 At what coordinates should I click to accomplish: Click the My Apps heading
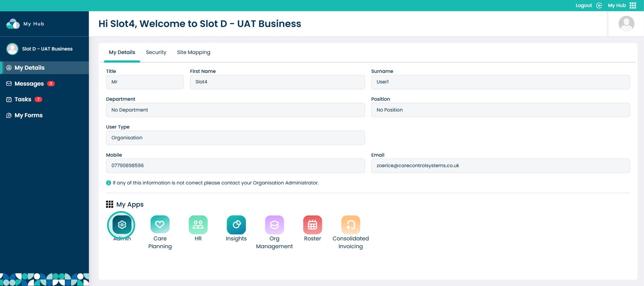click(130, 204)
